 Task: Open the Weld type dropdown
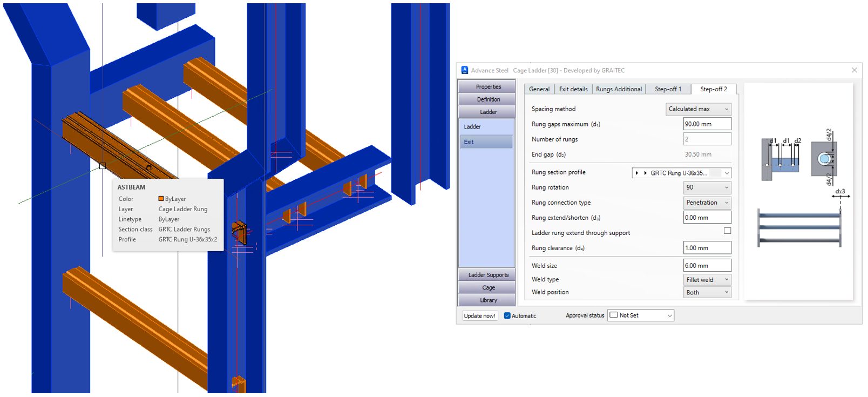click(707, 280)
